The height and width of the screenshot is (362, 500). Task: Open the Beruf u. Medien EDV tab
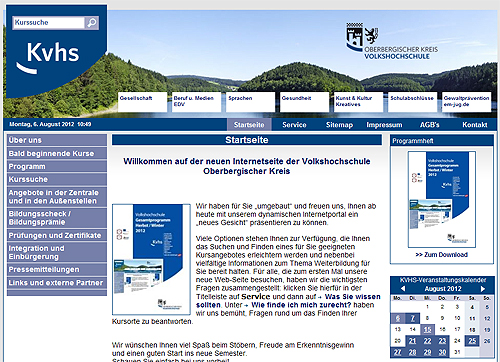tap(196, 102)
